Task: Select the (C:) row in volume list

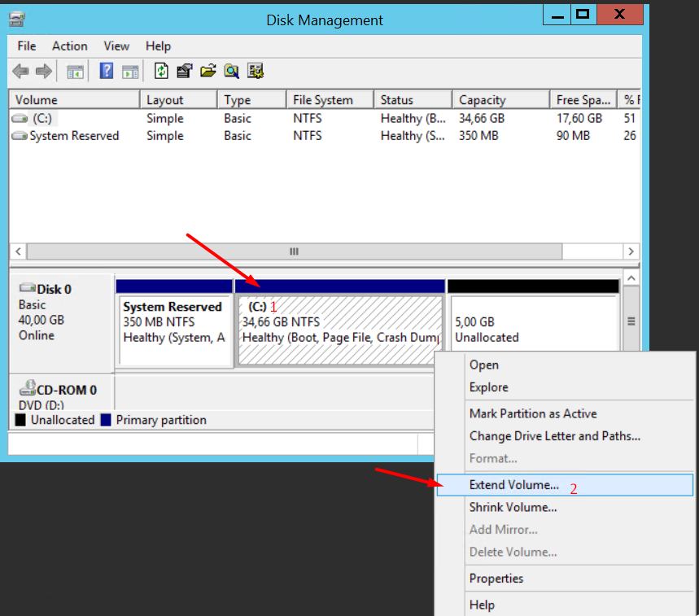Action: tap(325, 119)
